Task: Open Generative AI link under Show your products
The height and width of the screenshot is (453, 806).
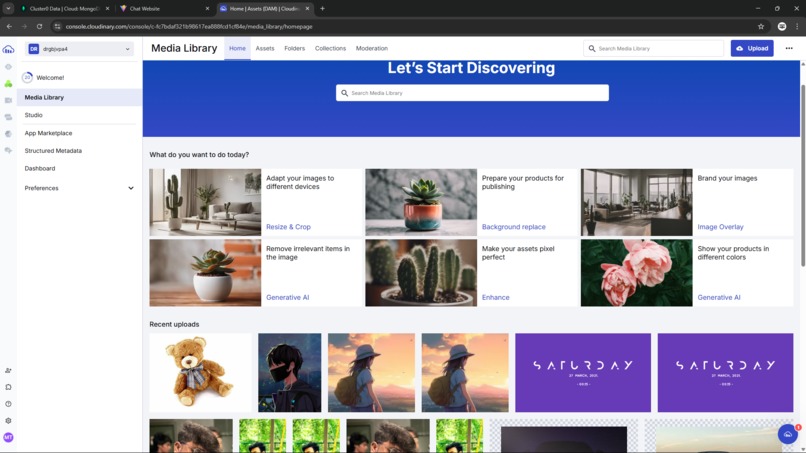Action: (719, 297)
